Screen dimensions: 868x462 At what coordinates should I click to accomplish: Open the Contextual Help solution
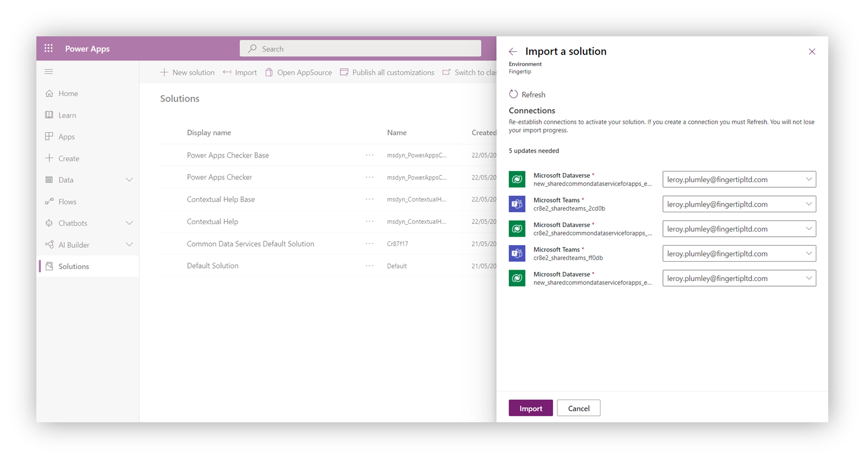pyautogui.click(x=212, y=221)
